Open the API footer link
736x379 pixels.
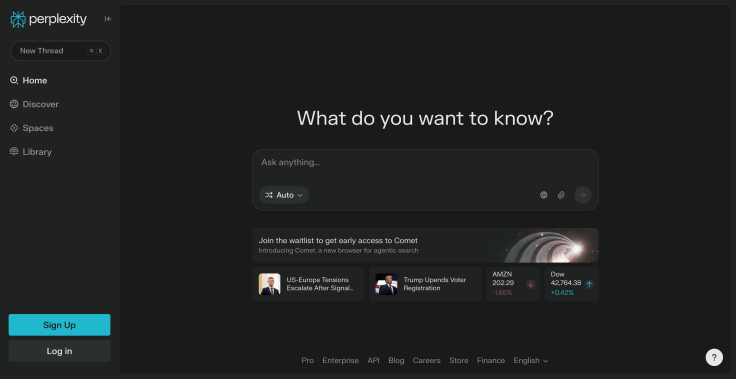(374, 361)
